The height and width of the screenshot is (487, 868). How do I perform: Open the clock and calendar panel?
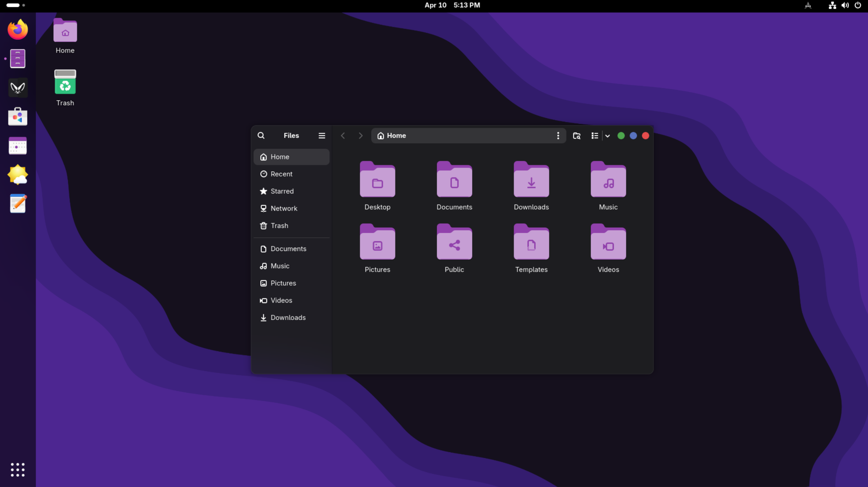[452, 5]
